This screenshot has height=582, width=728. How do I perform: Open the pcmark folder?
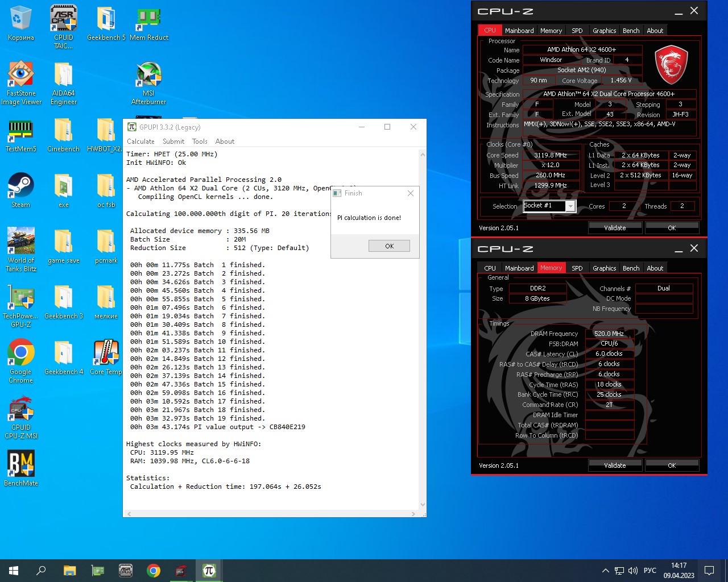pyautogui.click(x=106, y=247)
